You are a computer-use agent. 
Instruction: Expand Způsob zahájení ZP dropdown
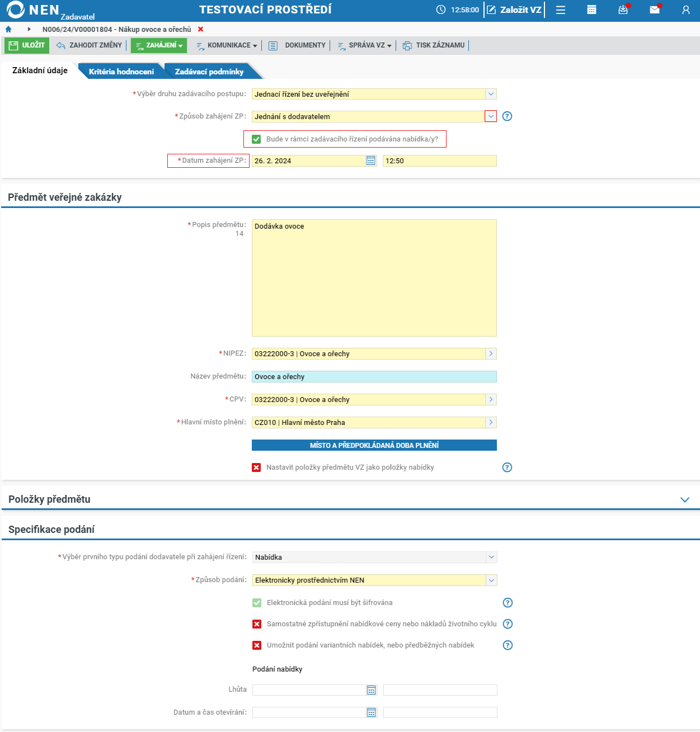(491, 116)
